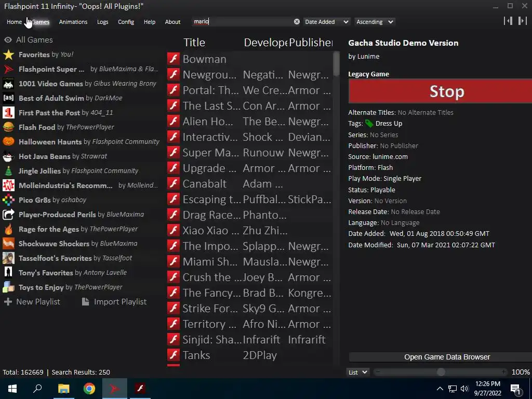Viewport: 532px width, 399px height.
Task: Select the Sinjid: Sha... game row
Action: [x=249, y=339]
